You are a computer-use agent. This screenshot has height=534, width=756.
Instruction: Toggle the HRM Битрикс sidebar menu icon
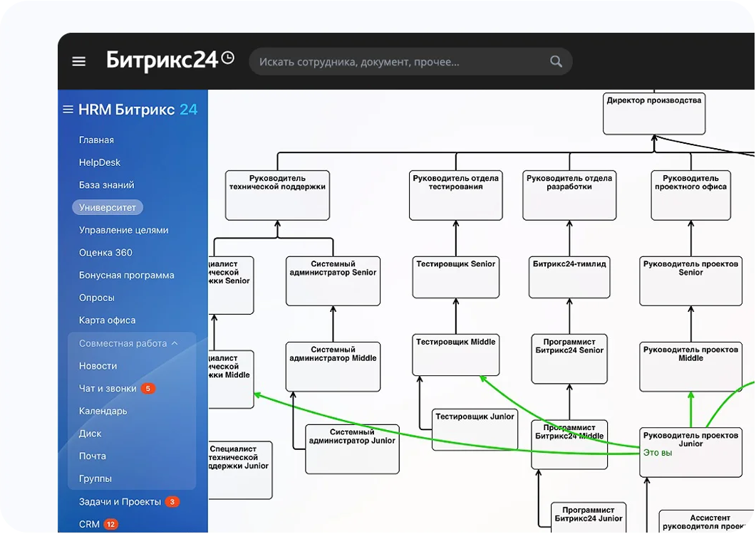click(68, 110)
